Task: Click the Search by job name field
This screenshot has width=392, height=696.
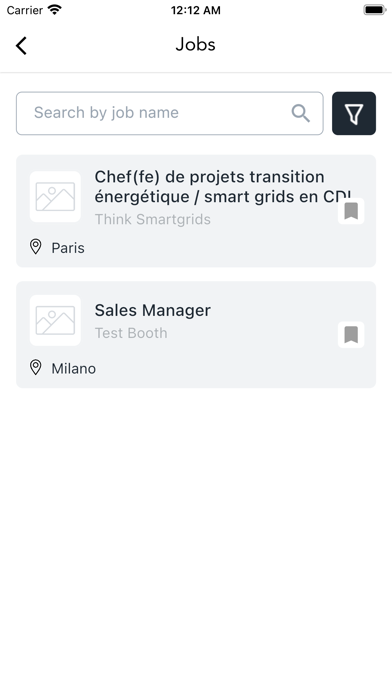Action: pyautogui.click(x=170, y=113)
